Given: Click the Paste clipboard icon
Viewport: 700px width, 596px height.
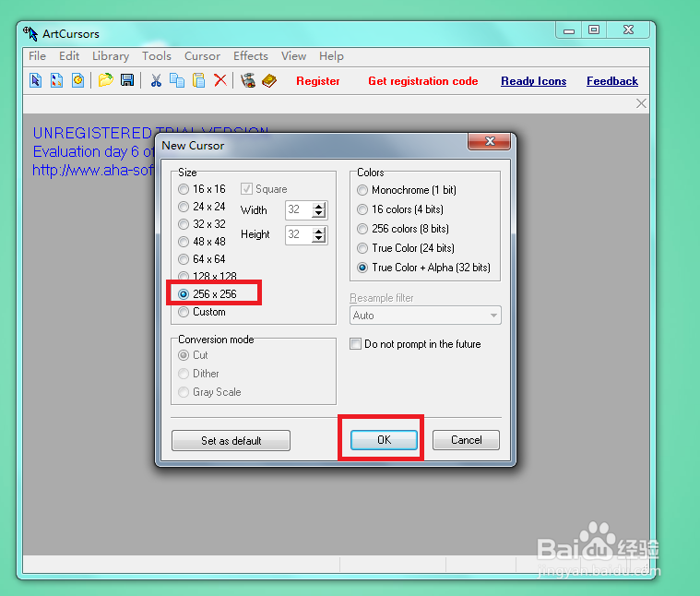Looking at the screenshot, I should pyautogui.click(x=198, y=80).
